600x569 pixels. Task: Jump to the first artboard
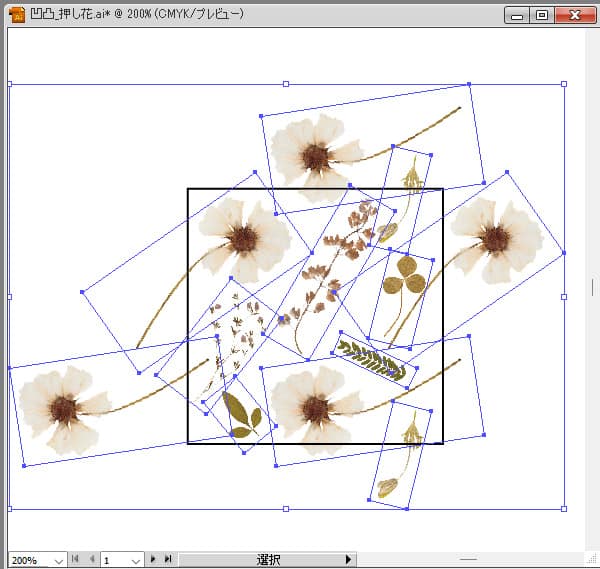75,560
